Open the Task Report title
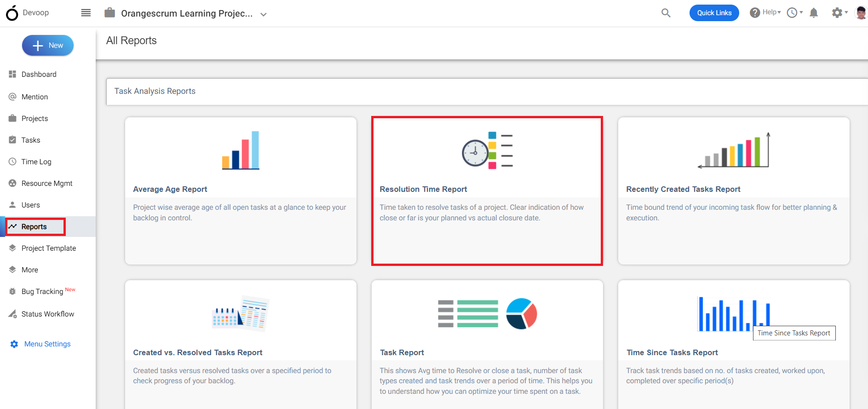The image size is (868, 409). pyautogui.click(x=402, y=352)
